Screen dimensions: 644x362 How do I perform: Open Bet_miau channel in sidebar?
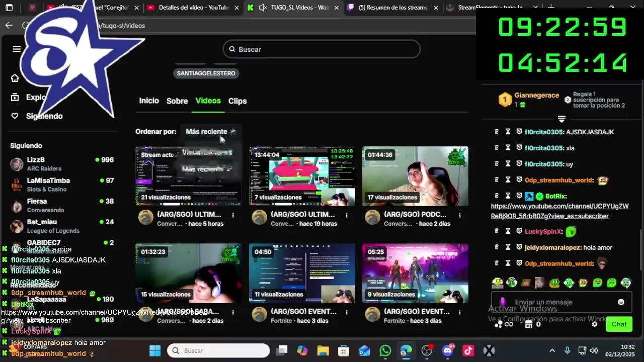click(61, 226)
